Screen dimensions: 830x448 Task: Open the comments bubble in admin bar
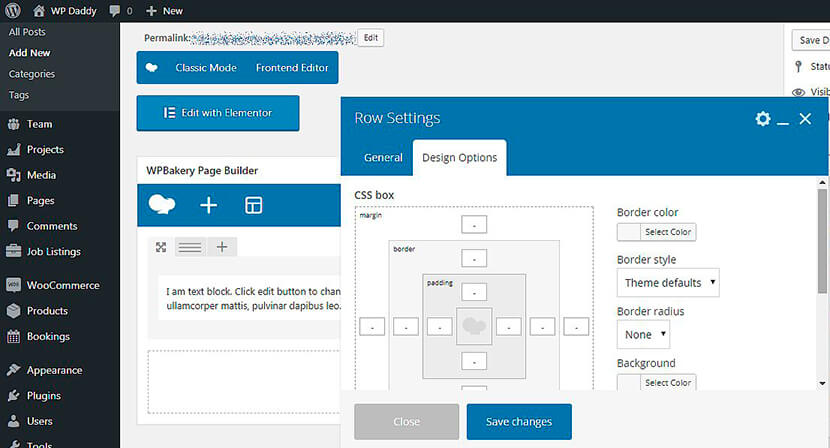tap(121, 11)
